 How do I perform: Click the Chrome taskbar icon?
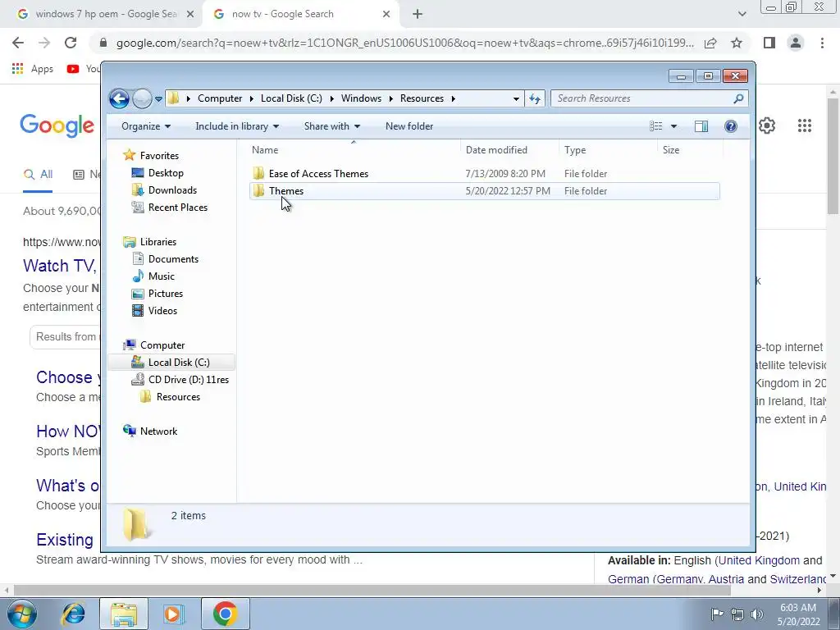tap(225, 614)
